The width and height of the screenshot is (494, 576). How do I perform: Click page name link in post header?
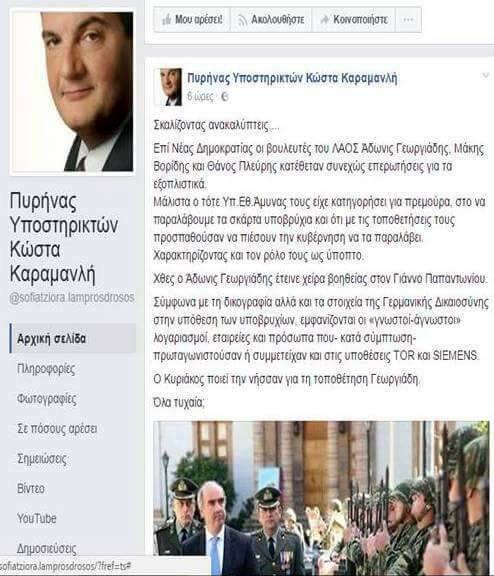[292, 78]
